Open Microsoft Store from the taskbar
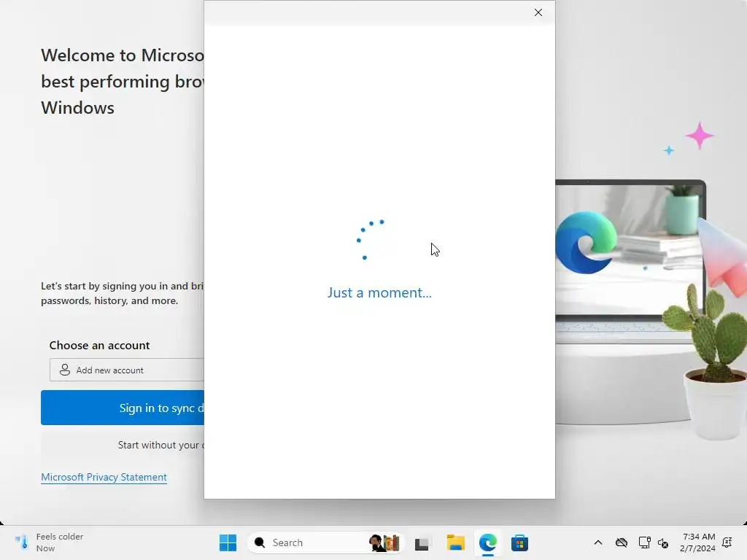Viewport: 747px width, 560px height. 519,542
